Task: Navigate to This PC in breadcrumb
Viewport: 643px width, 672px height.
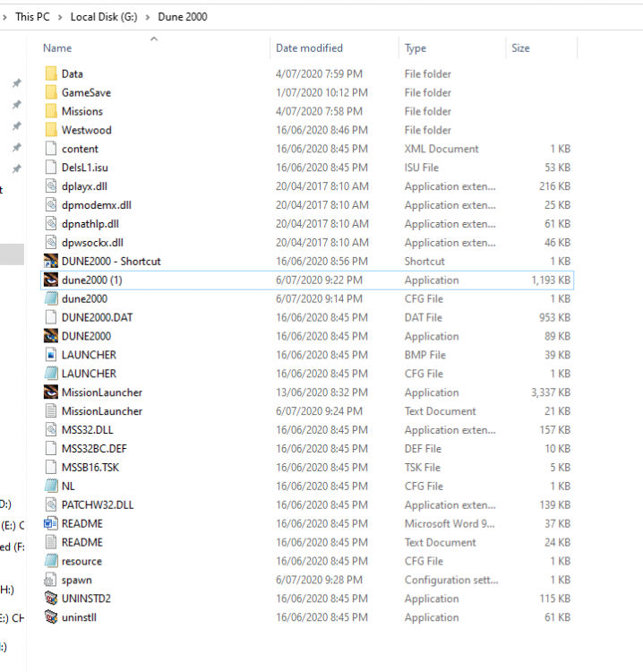Action: (x=33, y=17)
